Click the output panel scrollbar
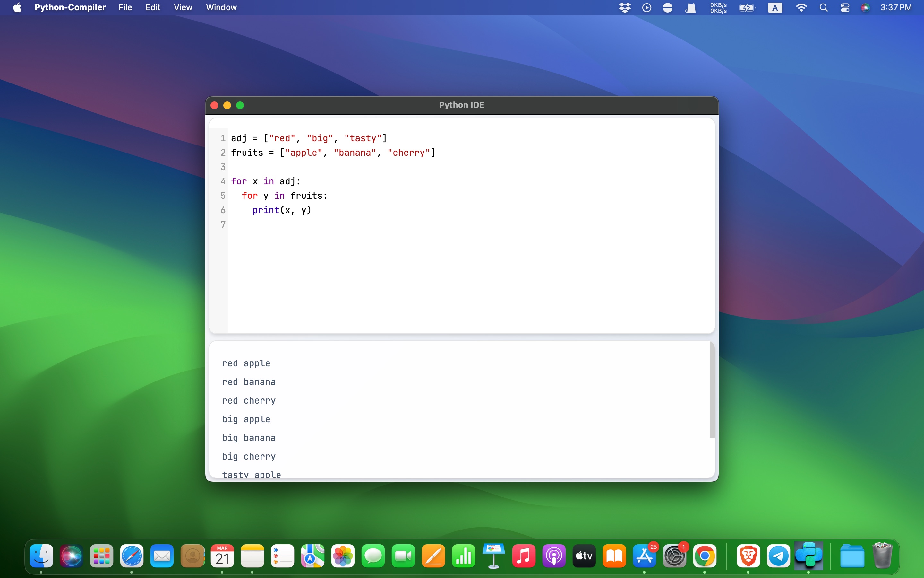Image resolution: width=924 pixels, height=578 pixels. tap(712, 390)
